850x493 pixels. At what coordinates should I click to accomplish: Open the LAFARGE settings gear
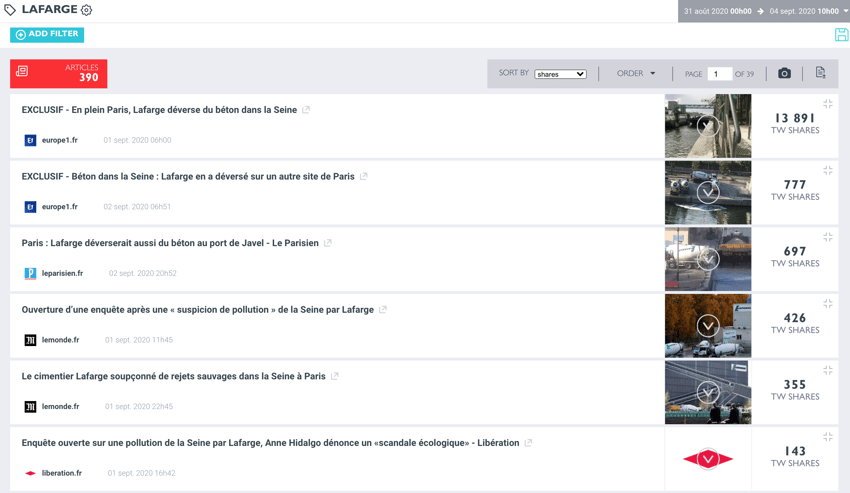(x=86, y=10)
